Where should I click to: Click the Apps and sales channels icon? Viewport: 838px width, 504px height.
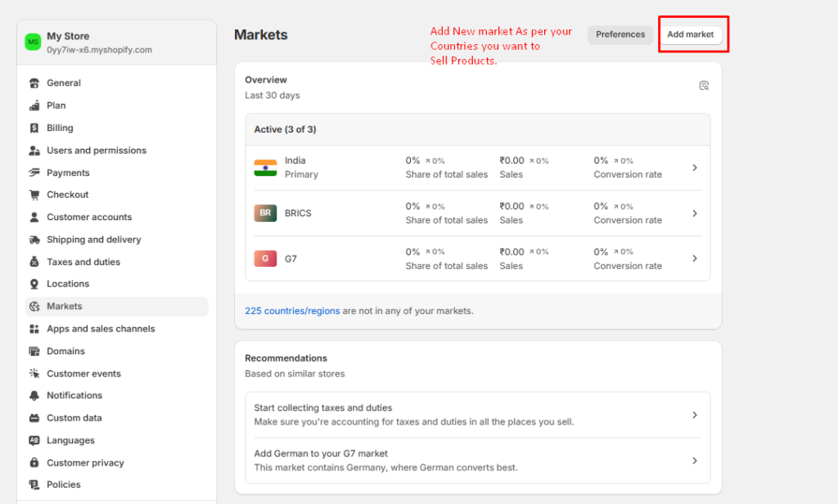(34, 329)
